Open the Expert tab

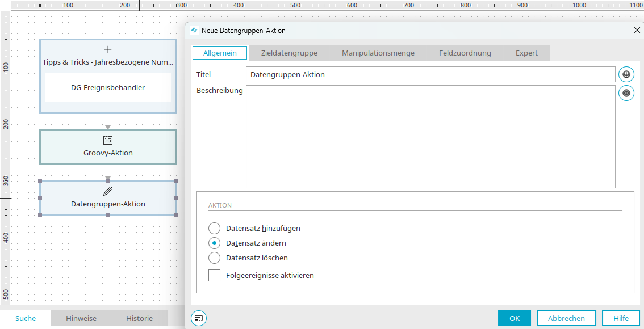coord(526,53)
